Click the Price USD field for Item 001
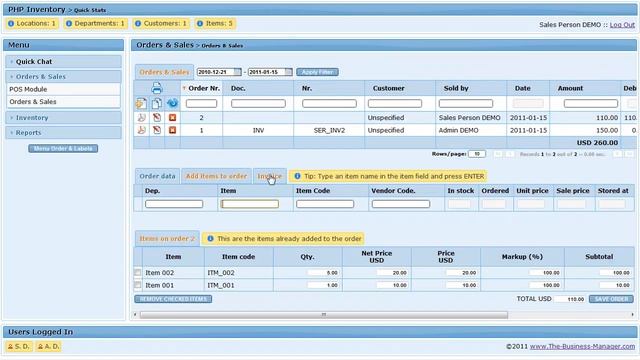640x360 pixels. 461,285
